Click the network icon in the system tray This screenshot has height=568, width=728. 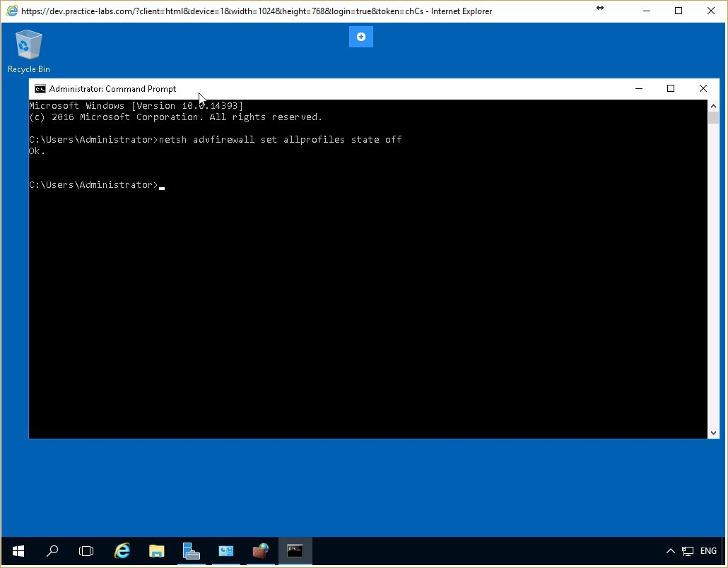click(x=687, y=551)
